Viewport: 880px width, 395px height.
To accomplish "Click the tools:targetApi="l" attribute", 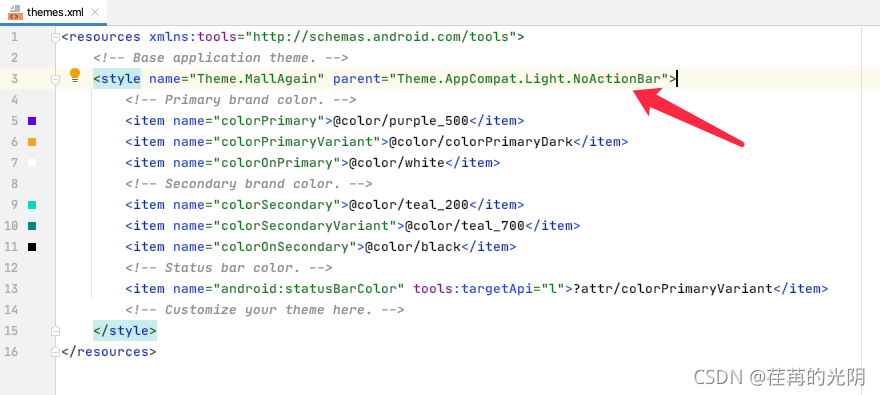I will coord(489,289).
